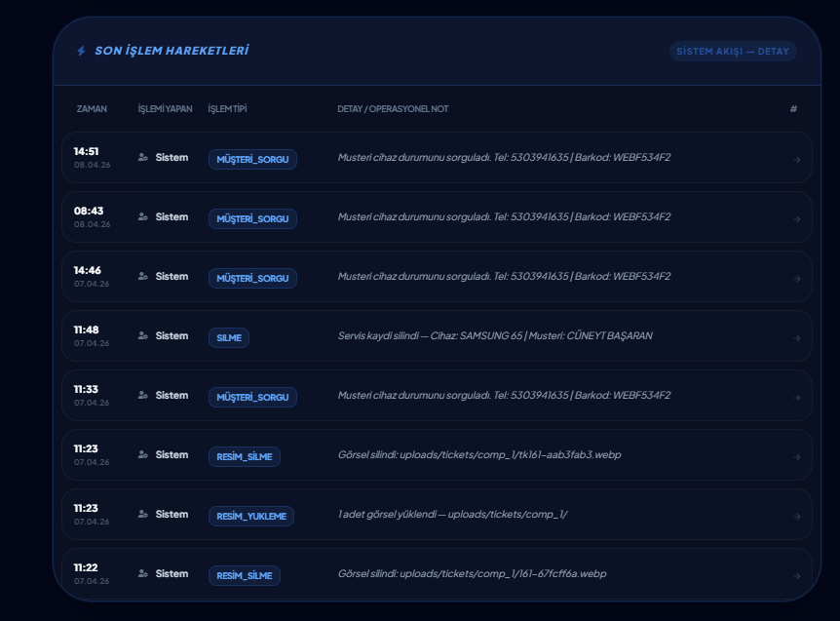
Task: Select the SILME type badge
Action: point(229,337)
